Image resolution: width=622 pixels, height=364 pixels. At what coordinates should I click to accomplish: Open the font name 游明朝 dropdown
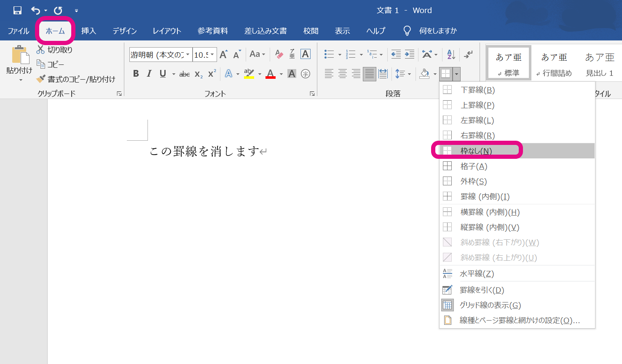(x=188, y=55)
